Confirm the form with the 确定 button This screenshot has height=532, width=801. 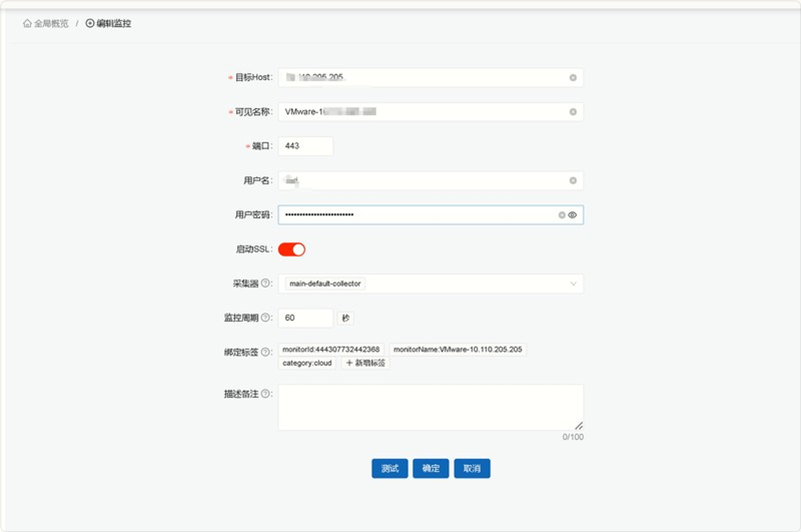click(x=430, y=468)
